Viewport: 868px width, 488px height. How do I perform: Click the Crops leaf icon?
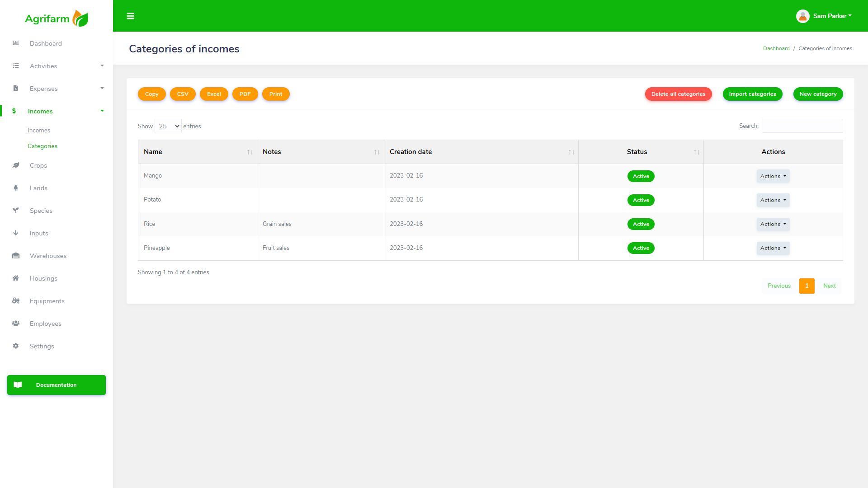coord(16,165)
